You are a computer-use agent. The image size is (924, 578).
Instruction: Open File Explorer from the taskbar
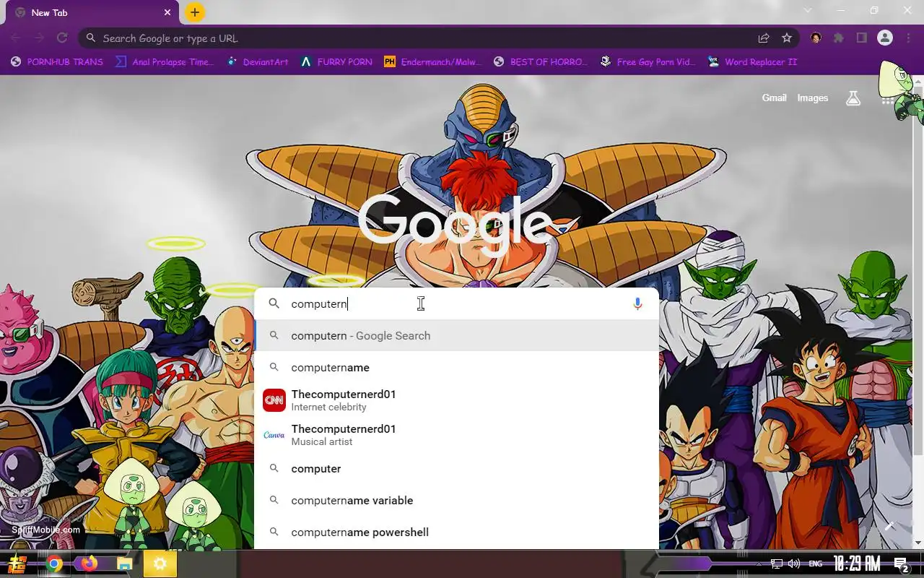[124, 564]
